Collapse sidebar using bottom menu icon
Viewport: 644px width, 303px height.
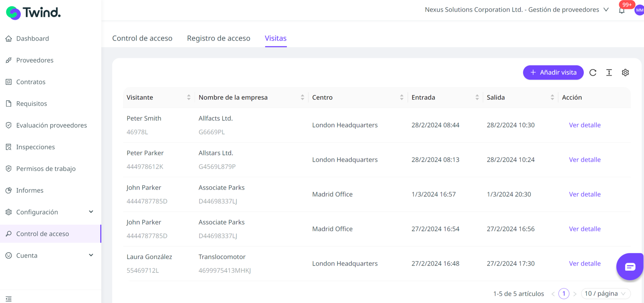pyautogui.click(x=8, y=299)
